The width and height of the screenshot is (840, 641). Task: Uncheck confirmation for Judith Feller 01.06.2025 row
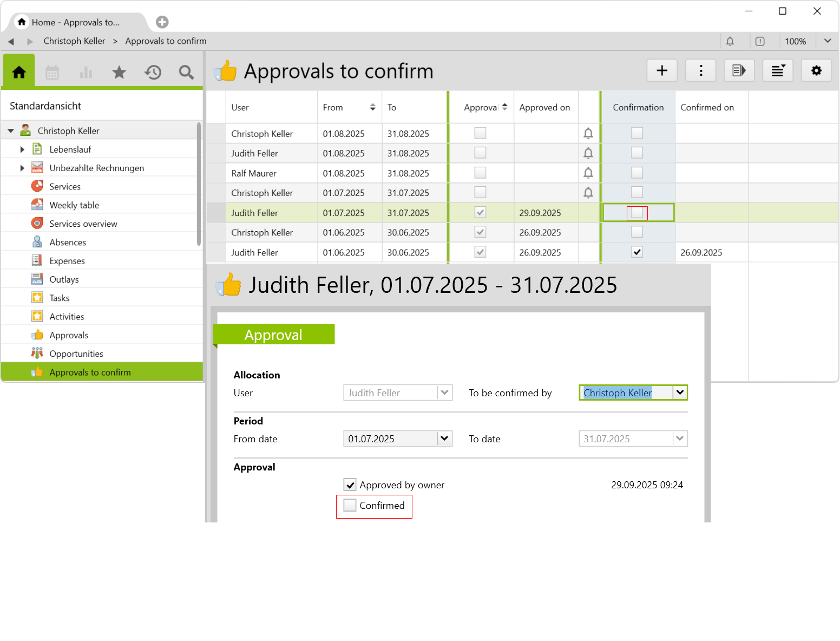pos(637,252)
